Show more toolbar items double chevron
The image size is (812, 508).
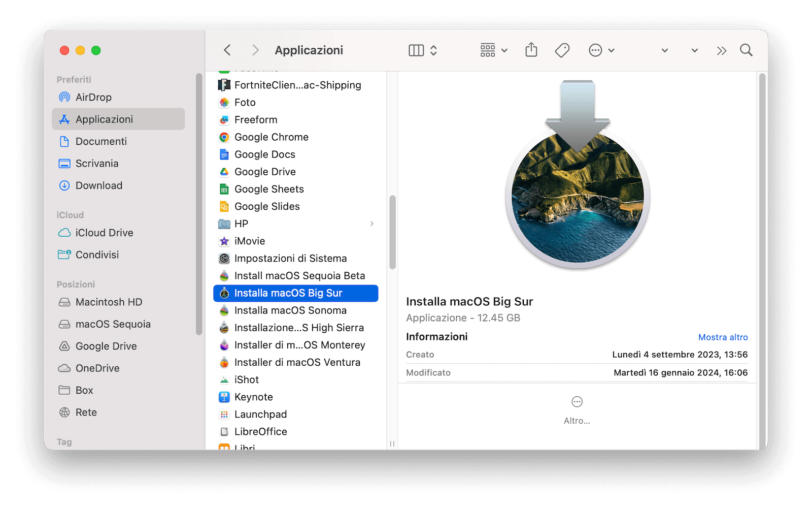(722, 50)
